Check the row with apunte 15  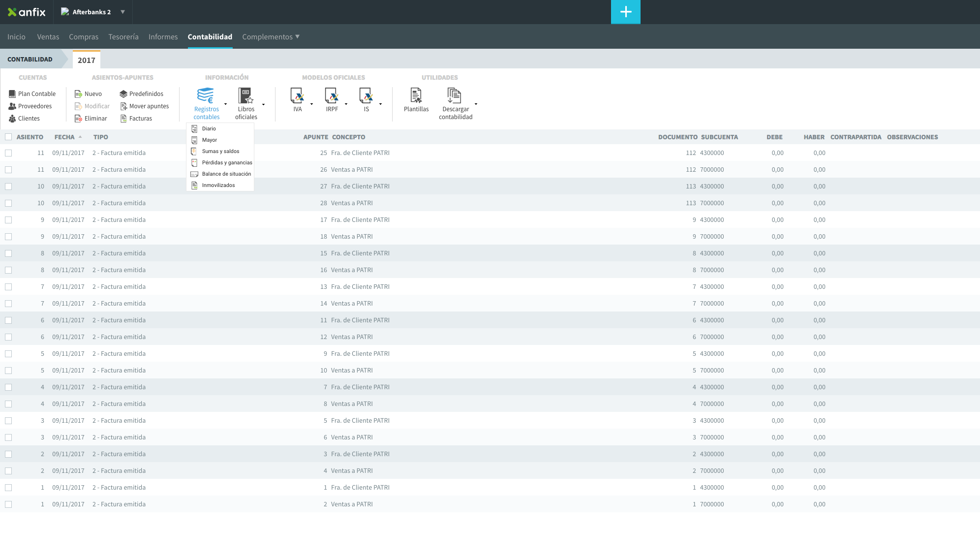(x=8, y=253)
